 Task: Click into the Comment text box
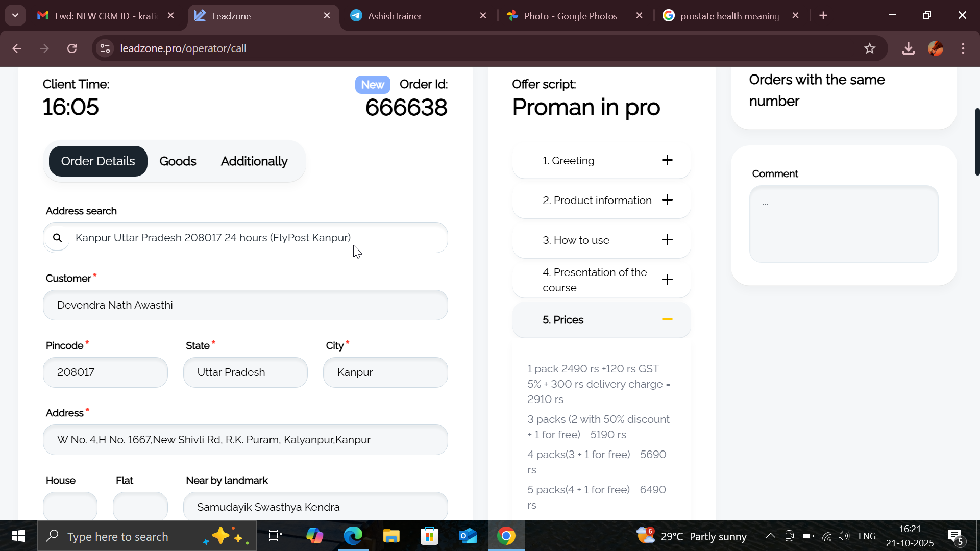(x=844, y=224)
